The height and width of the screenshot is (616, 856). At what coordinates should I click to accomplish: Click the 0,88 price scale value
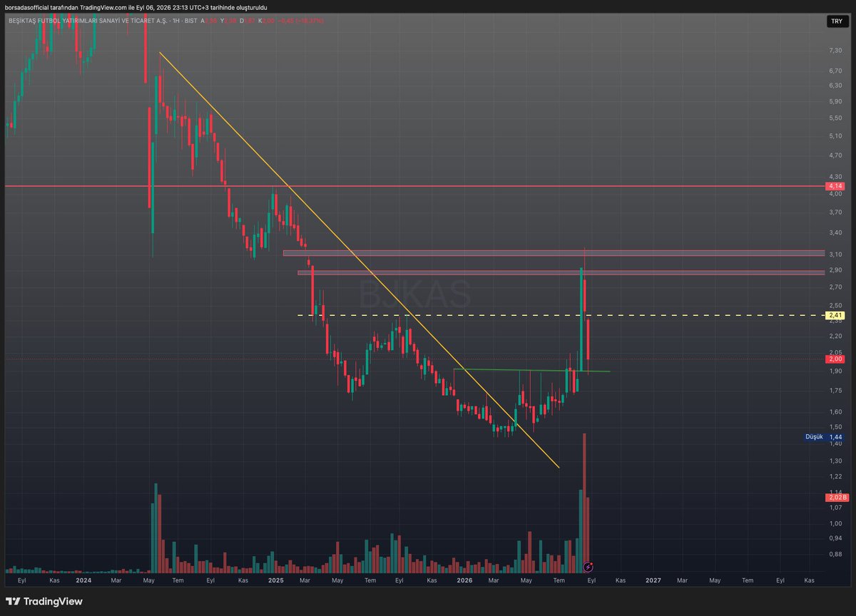[835, 553]
